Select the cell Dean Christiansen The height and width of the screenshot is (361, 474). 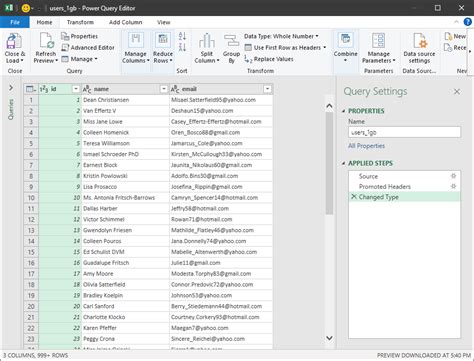click(125, 100)
